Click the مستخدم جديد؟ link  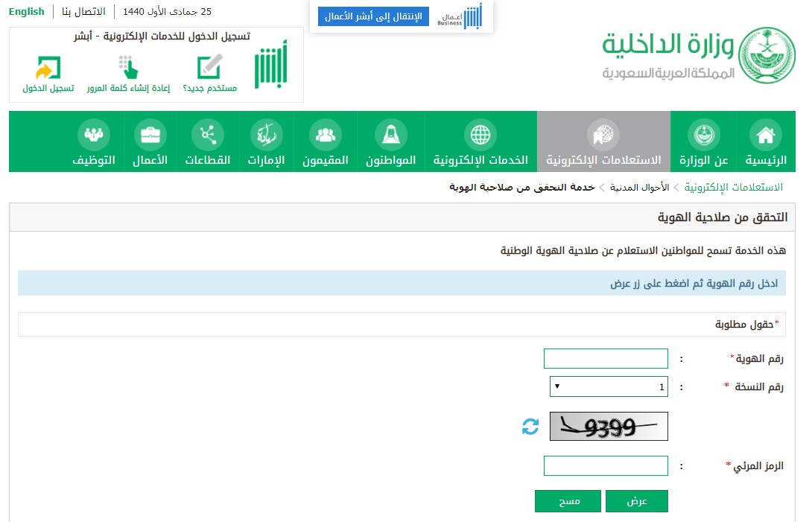tap(210, 88)
